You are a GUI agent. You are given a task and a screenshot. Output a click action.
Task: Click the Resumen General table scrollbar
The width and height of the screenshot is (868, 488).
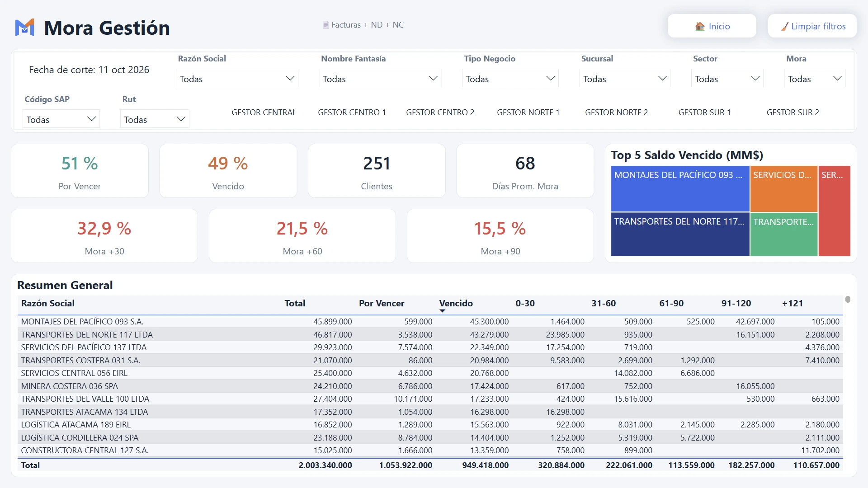pos(848,299)
